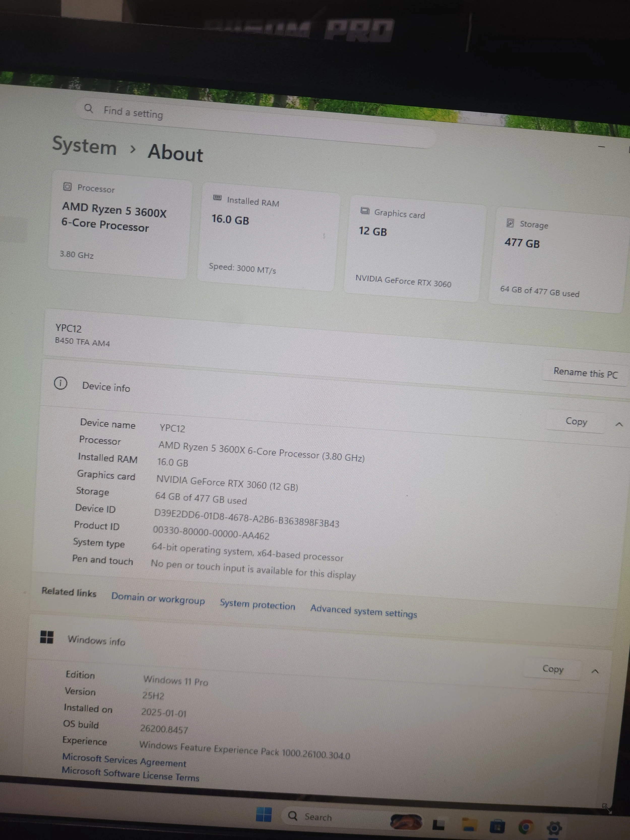Open the Domain or workgroup link
This screenshot has width=630, height=840.
(x=158, y=599)
